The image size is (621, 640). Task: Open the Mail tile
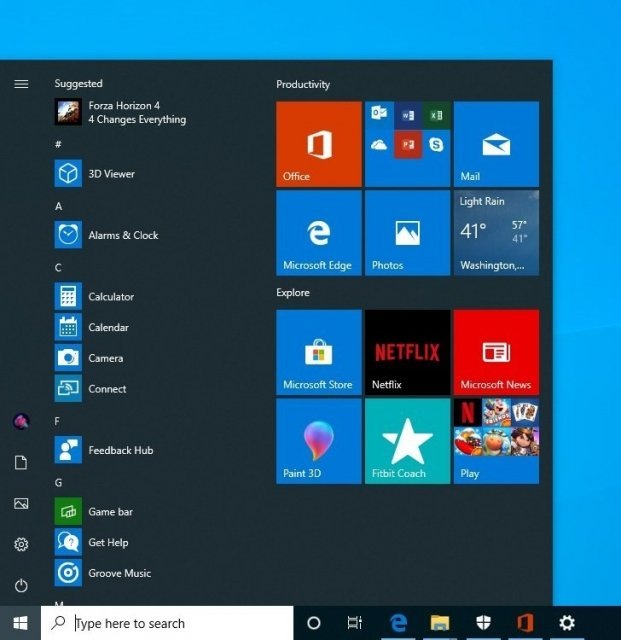[496, 144]
